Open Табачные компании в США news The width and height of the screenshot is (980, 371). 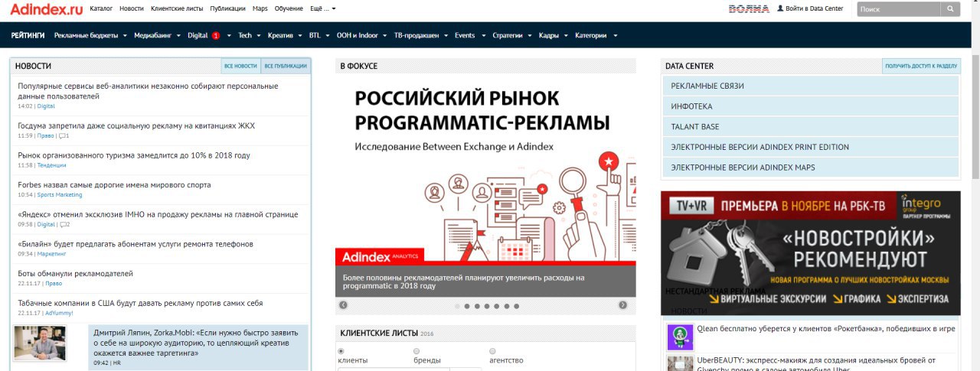tap(140, 303)
